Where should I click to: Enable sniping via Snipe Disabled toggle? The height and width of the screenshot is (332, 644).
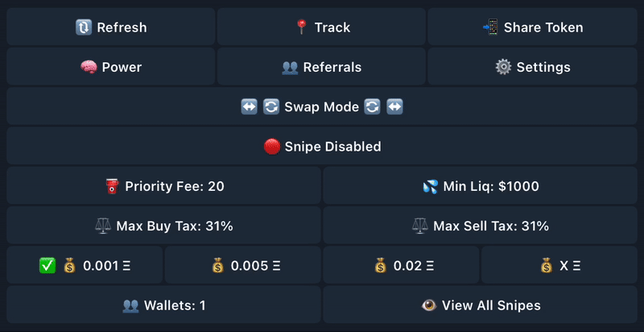tap(321, 147)
